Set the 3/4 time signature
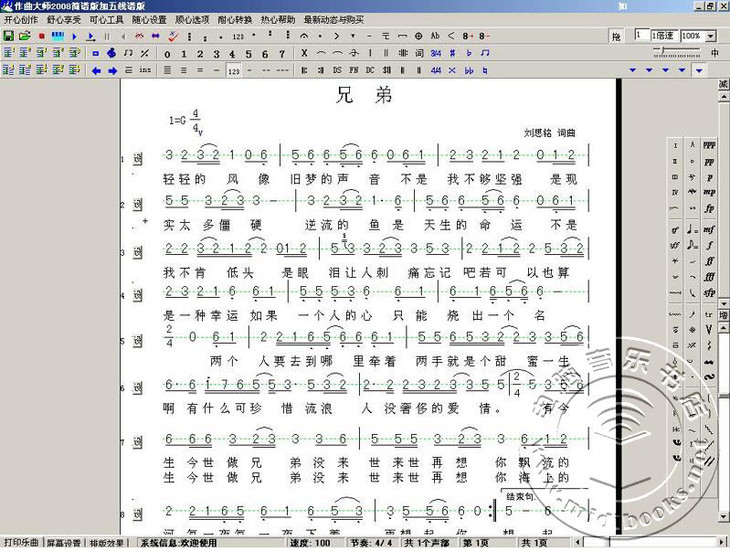 click(436, 53)
